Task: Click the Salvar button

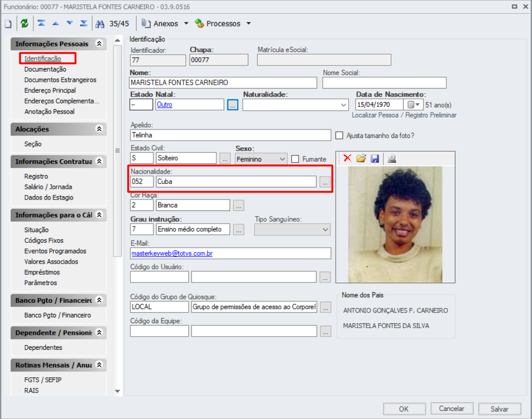Action: coord(500,409)
